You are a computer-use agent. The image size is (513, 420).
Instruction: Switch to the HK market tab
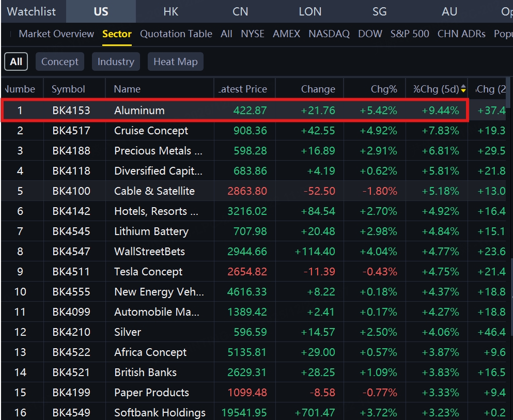point(170,11)
